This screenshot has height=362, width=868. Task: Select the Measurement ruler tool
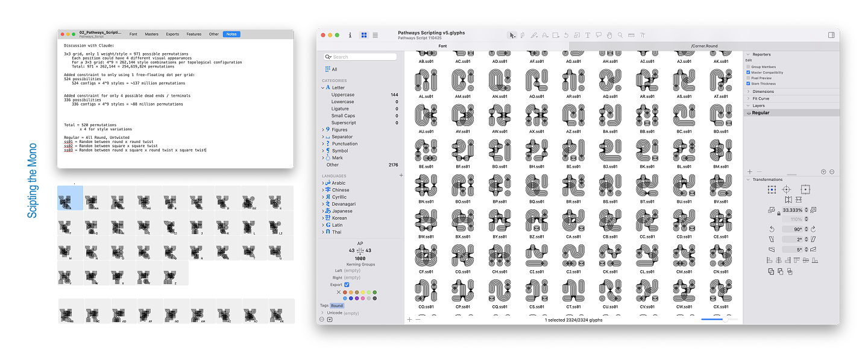[631, 35]
